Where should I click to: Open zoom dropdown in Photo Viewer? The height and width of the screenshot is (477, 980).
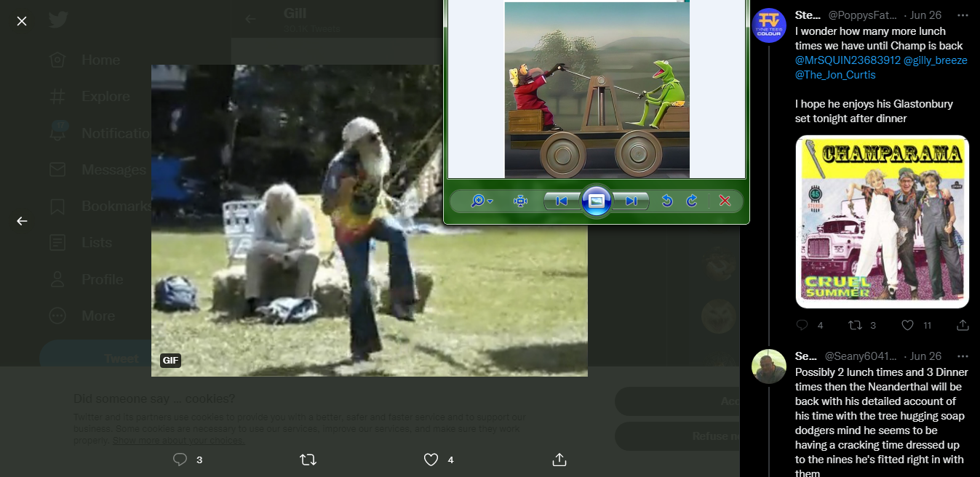coord(482,201)
